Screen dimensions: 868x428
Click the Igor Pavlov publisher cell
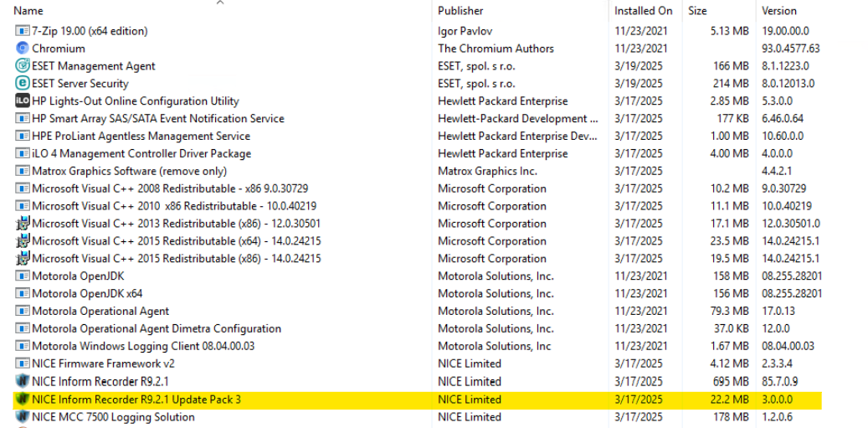[465, 31]
